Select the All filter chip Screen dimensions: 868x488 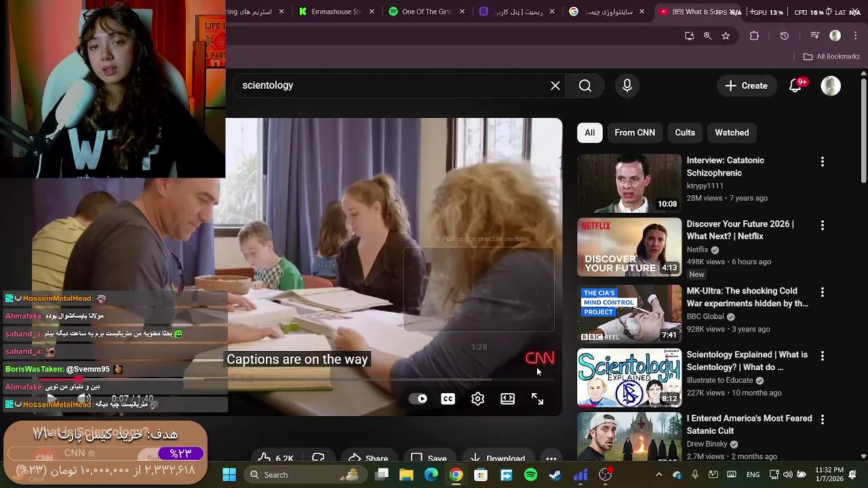(x=590, y=133)
